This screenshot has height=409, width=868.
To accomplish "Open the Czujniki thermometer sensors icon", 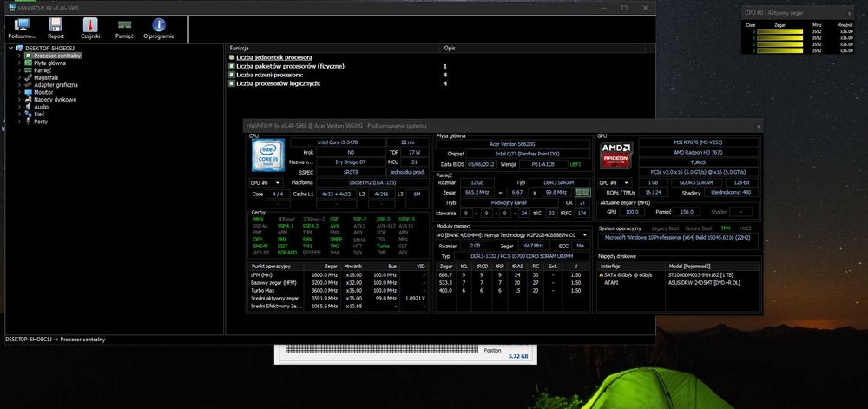I will click(x=90, y=24).
